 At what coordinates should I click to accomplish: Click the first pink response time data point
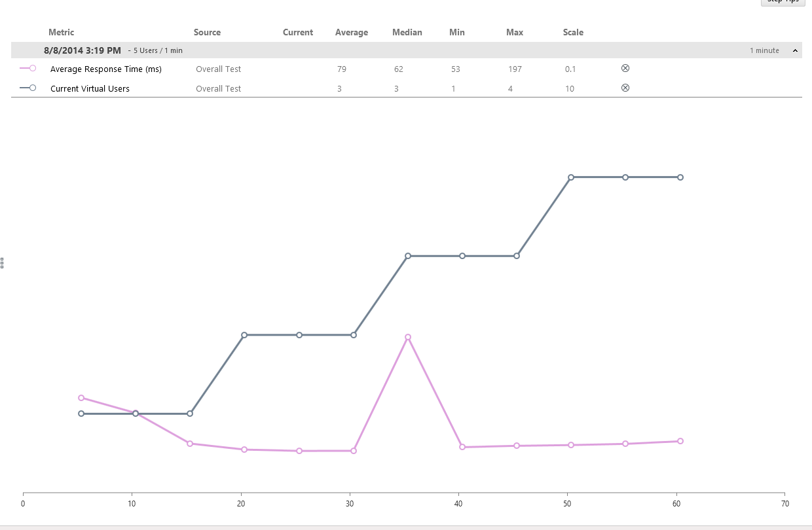pyautogui.click(x=81, y=398)
